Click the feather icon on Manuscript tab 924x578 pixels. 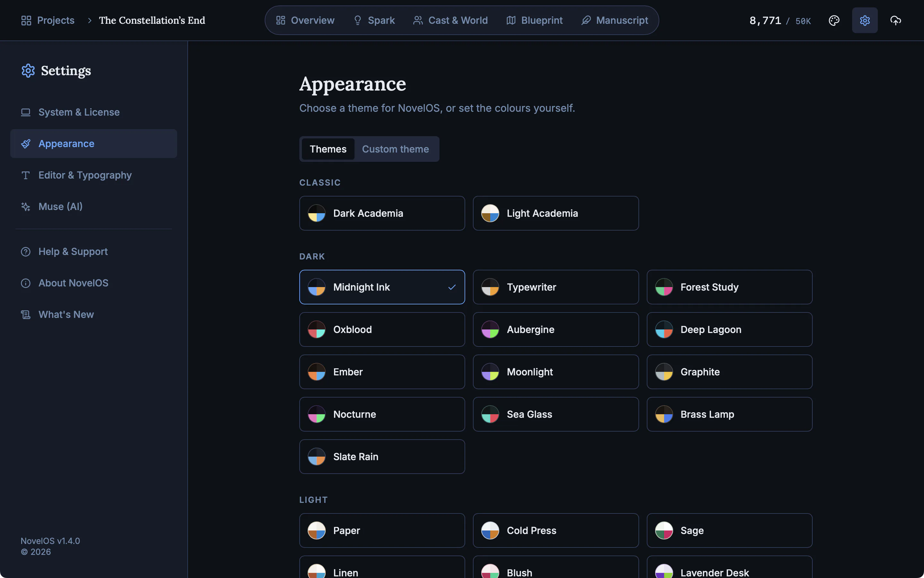pos(586,20)
